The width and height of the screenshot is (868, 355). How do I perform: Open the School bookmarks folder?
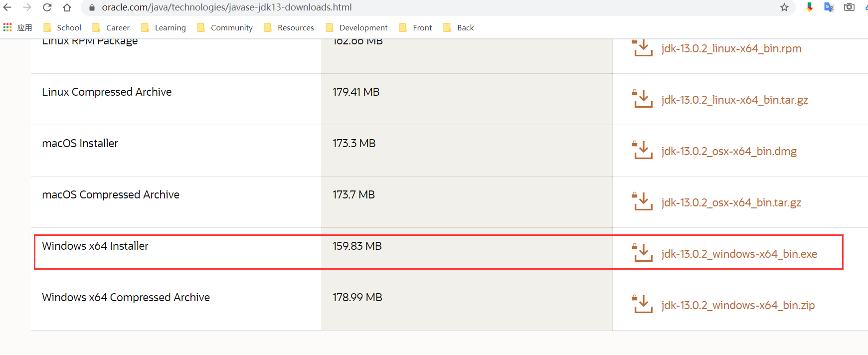pyautogui.click(x=62, y=27)
